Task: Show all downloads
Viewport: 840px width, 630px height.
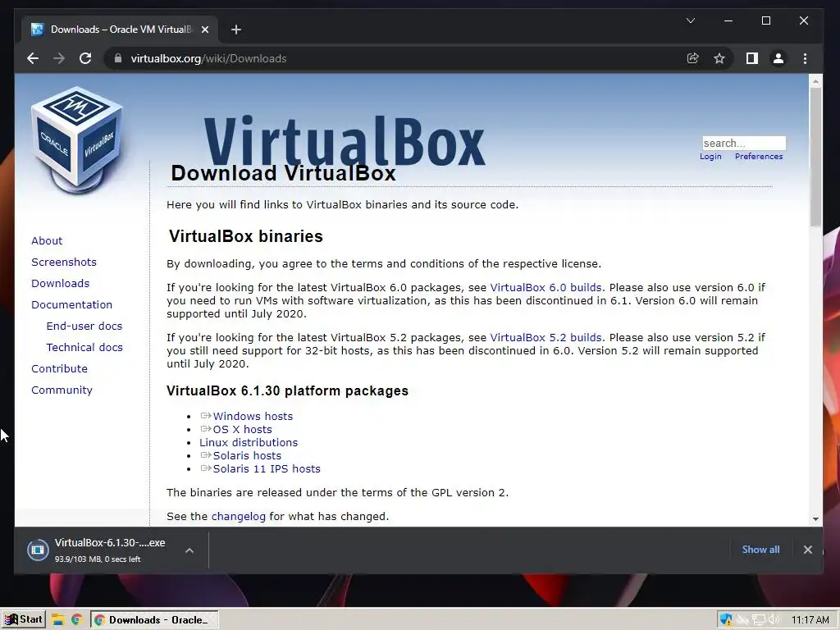Action: click(760, 550)
